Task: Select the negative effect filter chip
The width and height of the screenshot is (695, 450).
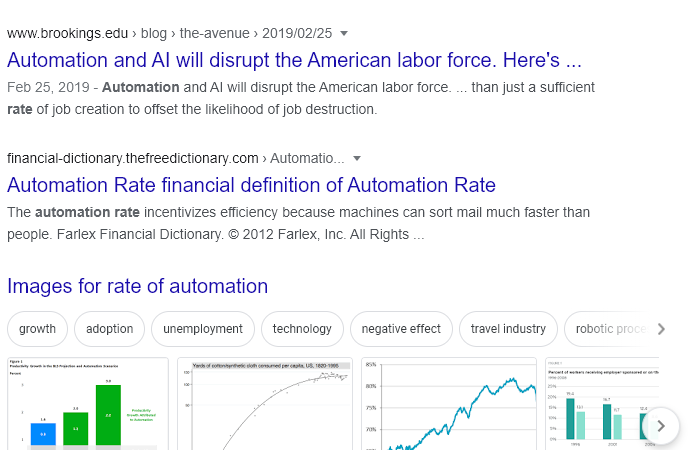Action: point(401,329)
